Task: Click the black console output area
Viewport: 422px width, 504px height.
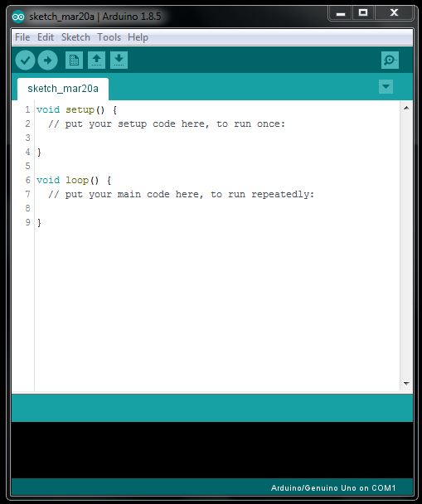Action: click(212, 450)
